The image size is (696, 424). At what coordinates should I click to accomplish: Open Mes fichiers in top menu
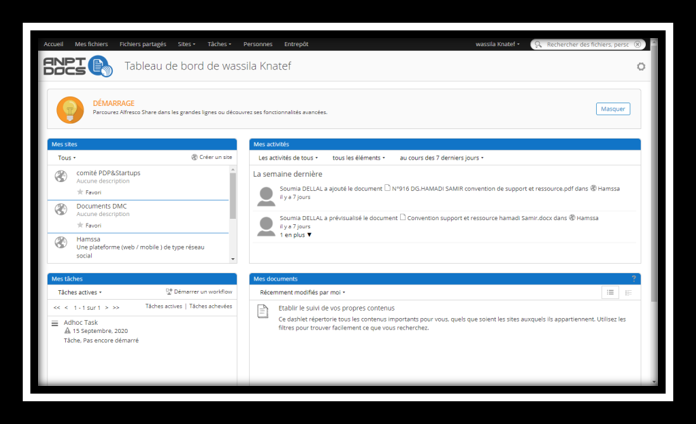click(91, 44)
